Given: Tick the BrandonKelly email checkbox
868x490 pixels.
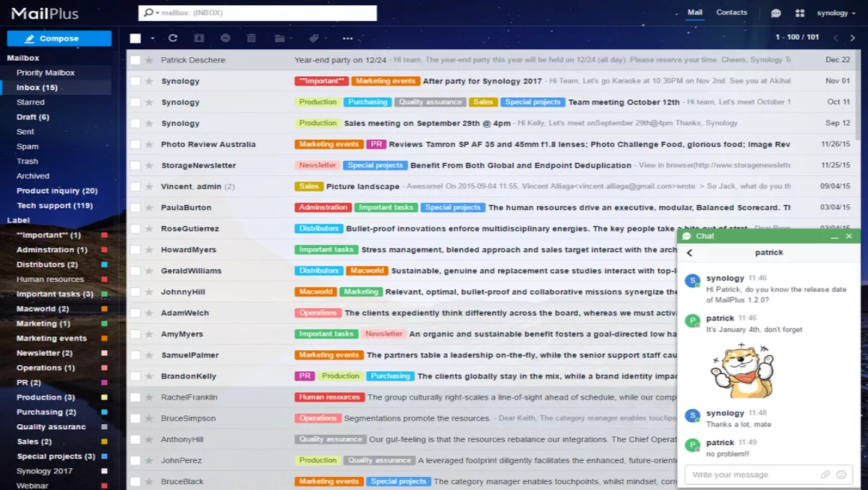Looking at the screenshot, I should click(135, 376).
